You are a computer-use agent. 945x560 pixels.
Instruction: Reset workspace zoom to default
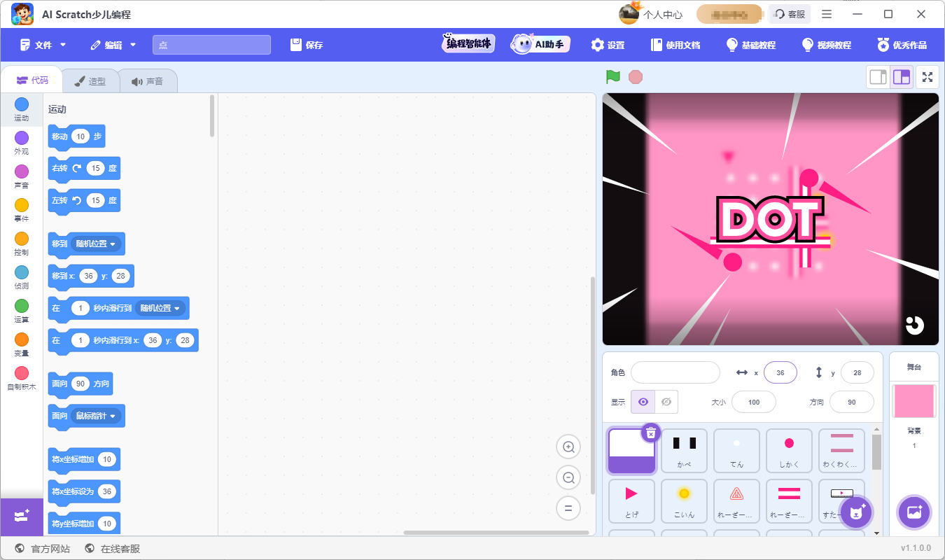coord(568,509)
